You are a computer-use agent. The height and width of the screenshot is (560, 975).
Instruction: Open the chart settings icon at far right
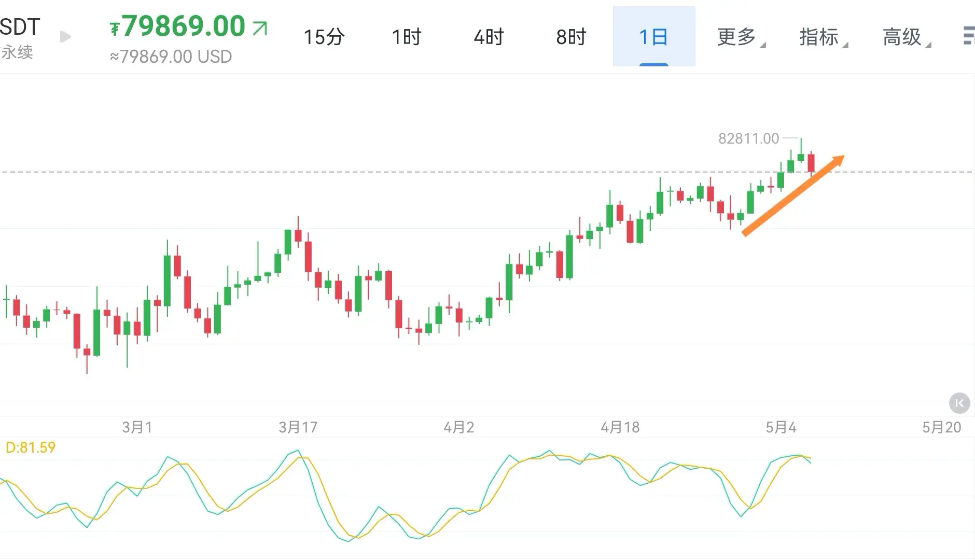click(x=969, y=36)
